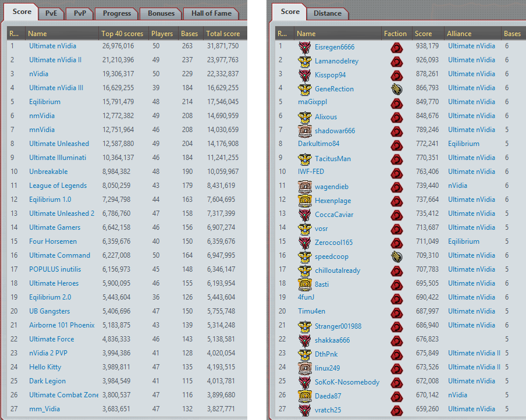Open the Hello Kitty alliance link
Image resolution: width=526 pixels, height=420 pixels.
pyautogui.click(x=45, y=367)
